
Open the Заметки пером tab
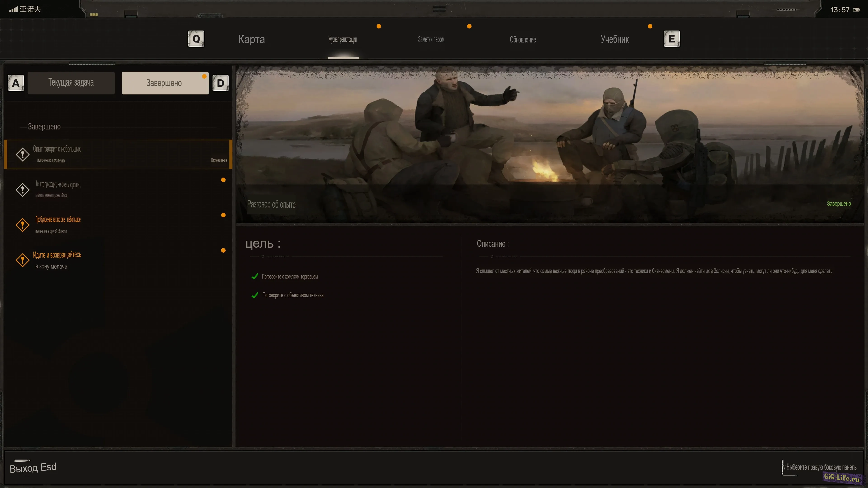431,40
